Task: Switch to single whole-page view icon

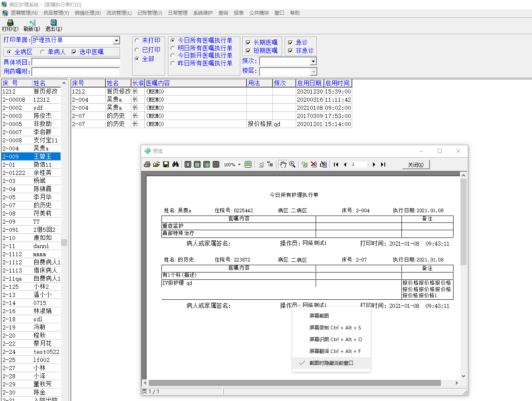Action: [x=188, y=164]
